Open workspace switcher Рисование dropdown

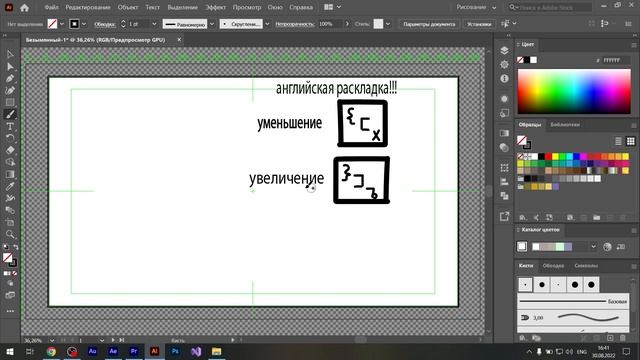[476, 7]
